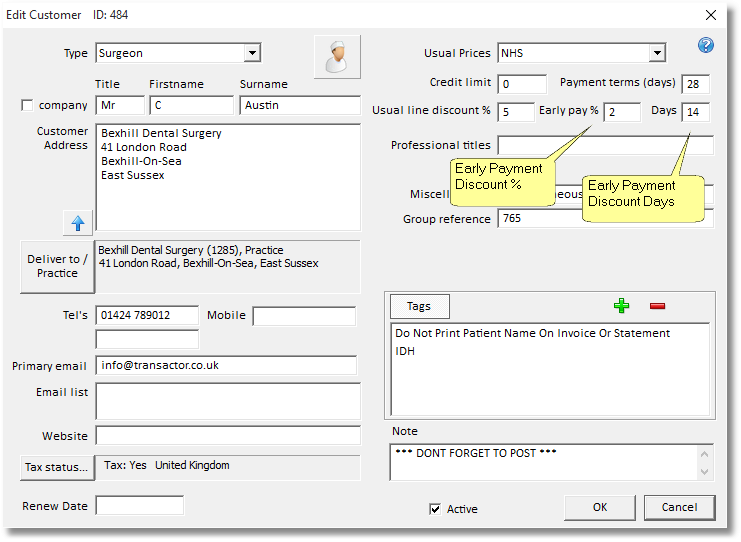Image resolution: width=741 pixels, height=542 pixels.
Task: Click the blue up arrow address button
Action: [77, 222]
